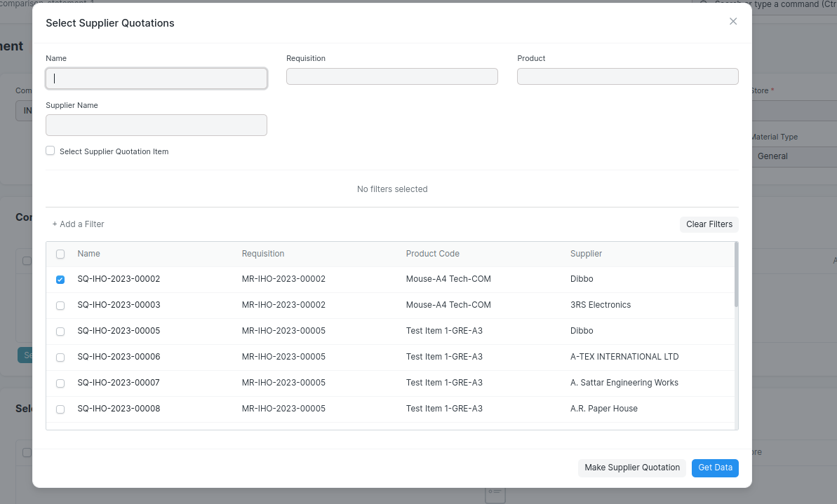Click the quotation name SQ-IHO-2023-00005
The image size is (837, 504).
point(119,331)
